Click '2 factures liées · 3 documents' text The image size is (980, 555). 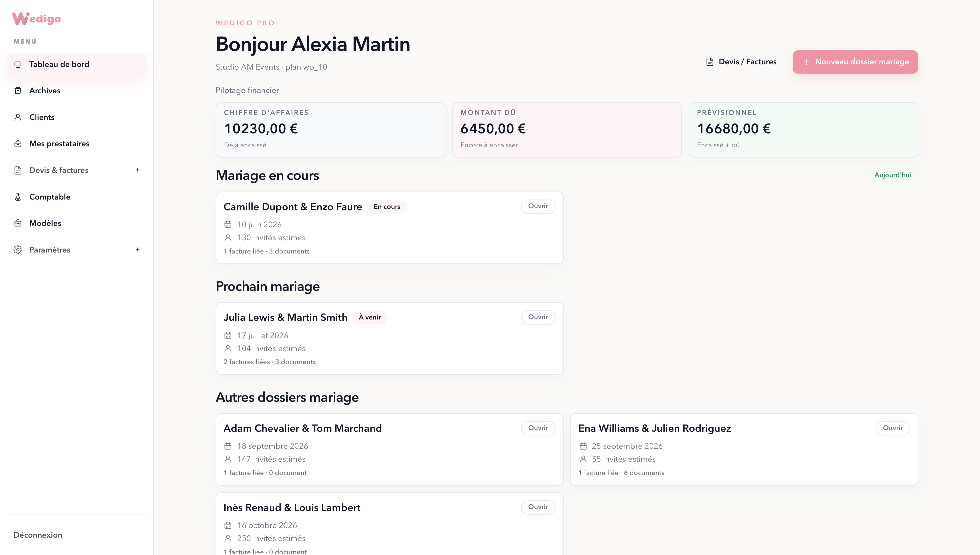(270, 362)
